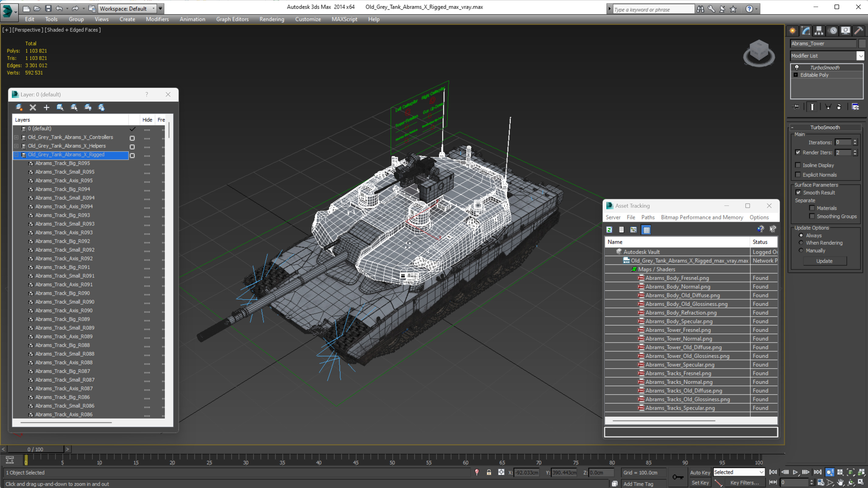The image size is (868, 488).
Task: Open the Utilities command panel tab
Action: (x=859, y=31)
